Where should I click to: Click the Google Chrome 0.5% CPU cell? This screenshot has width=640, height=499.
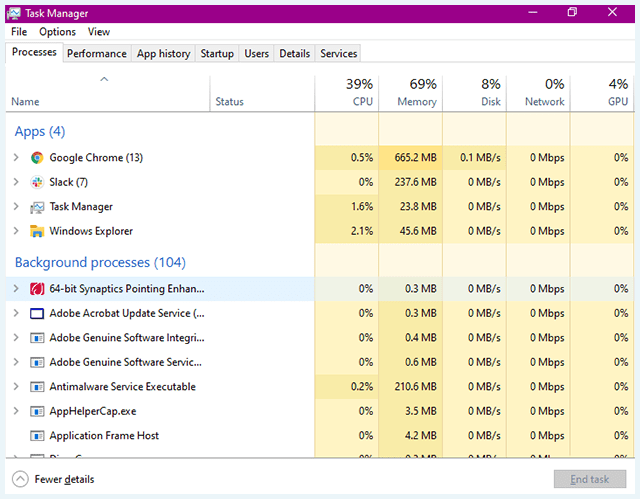(x=347, y=157)
